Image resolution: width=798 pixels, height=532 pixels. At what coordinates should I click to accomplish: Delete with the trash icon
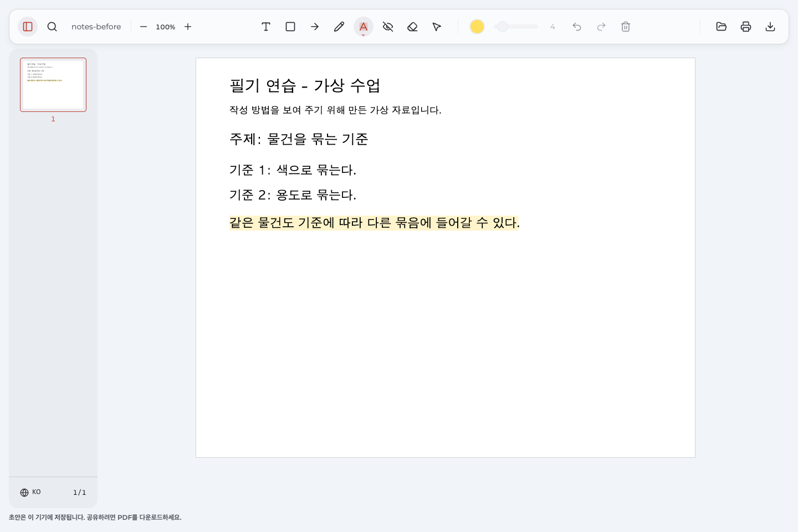tap(626, 27)
